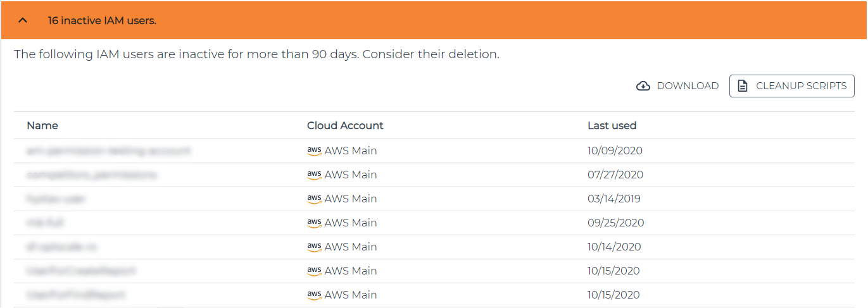Sort by the Last used column header
Image resolution: width=868 pixels, height=308 pixels.
612,125
